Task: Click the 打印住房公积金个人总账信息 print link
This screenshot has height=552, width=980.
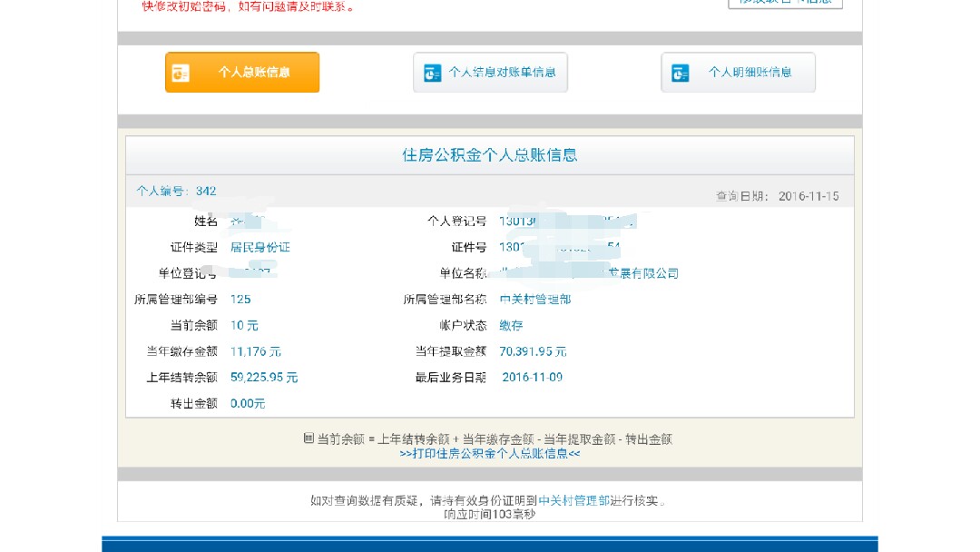Action: coord(490,453)
